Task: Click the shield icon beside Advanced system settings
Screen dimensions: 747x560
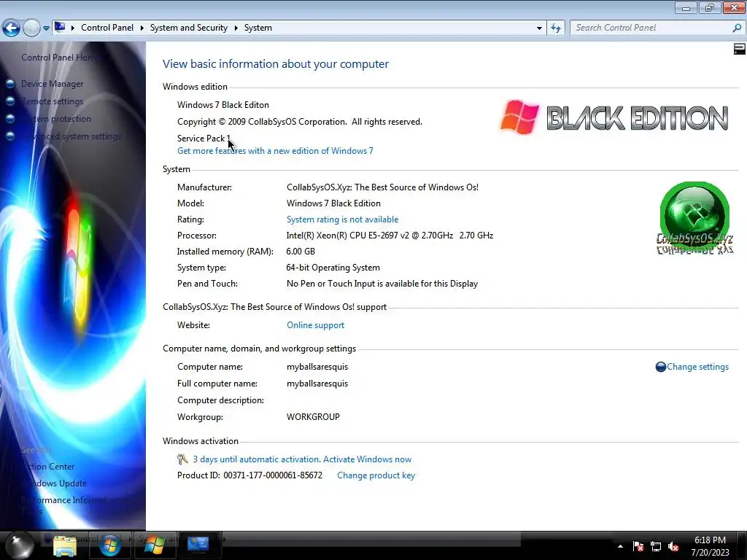Action: [x=10, y=136]
